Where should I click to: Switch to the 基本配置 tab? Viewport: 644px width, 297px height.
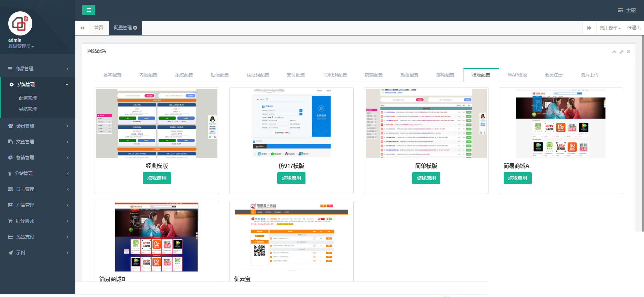[112, 75]
